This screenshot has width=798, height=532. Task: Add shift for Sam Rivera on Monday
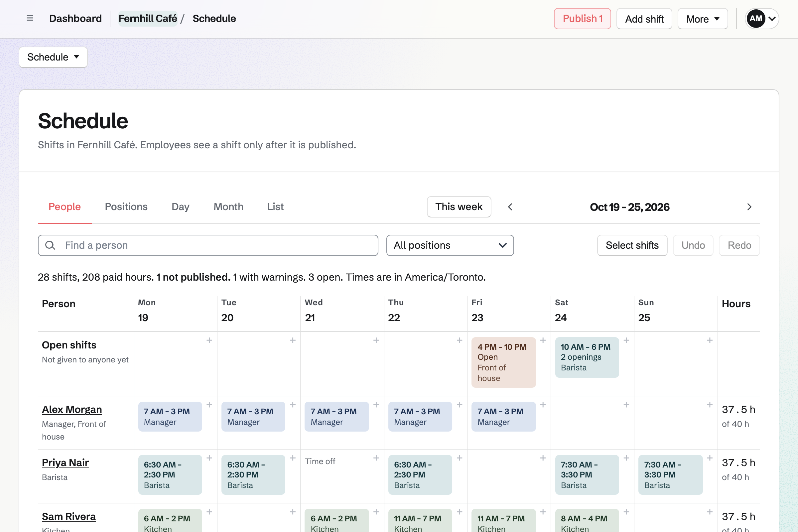point(209,512)
